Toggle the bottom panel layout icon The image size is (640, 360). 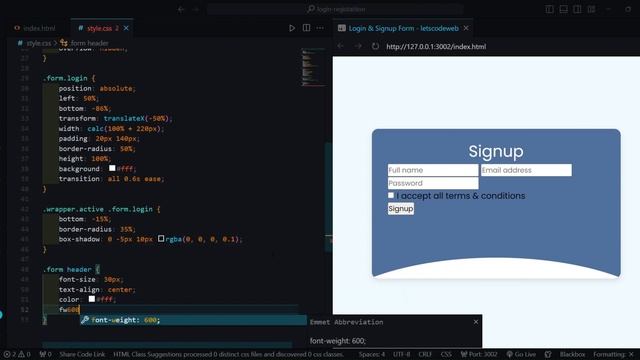(564, 9)
